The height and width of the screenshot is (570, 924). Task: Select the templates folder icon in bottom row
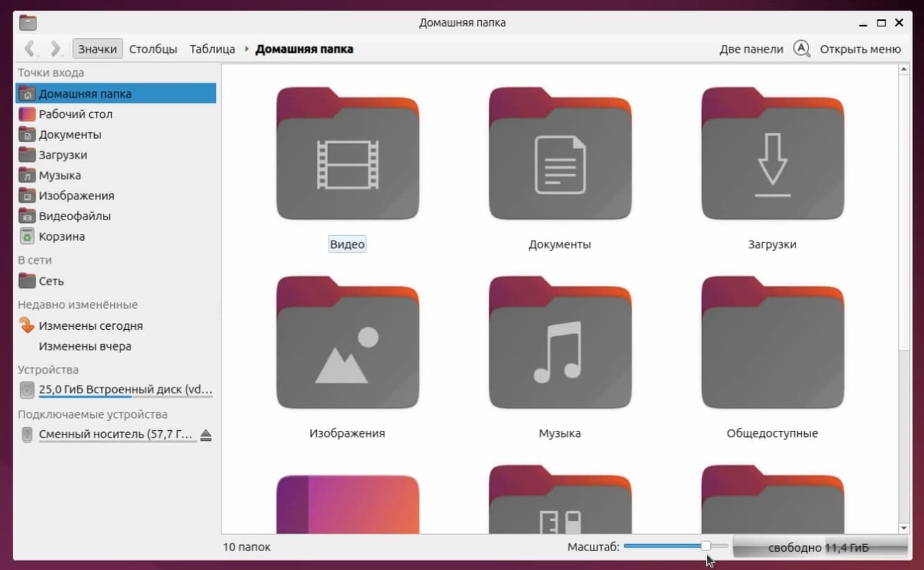click(560, 500)
